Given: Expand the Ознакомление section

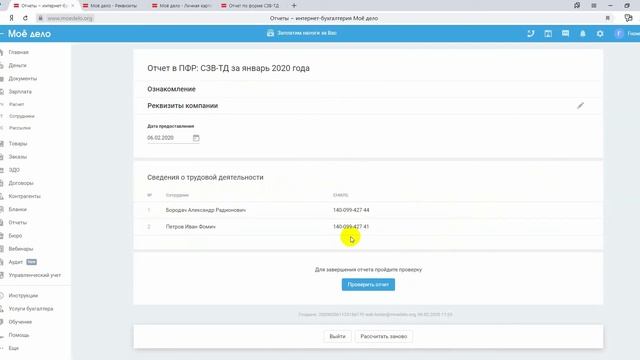Looking at the screenshot, I should click(x=171, y=89).
